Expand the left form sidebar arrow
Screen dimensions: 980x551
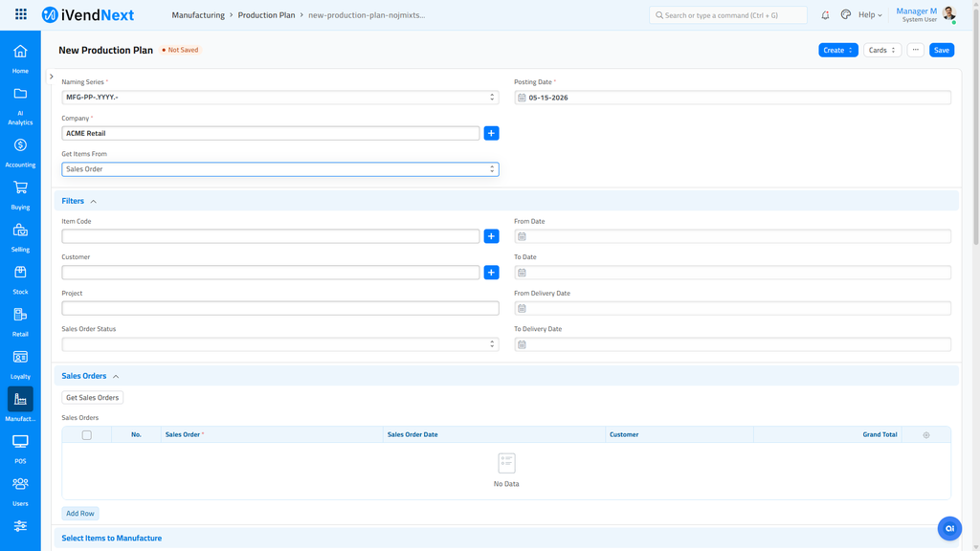[52, 77]
